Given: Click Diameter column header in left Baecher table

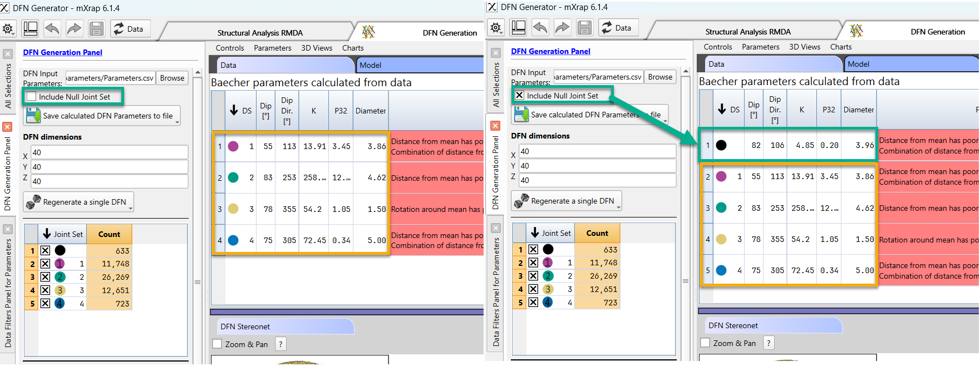Looking at the screenshot, I should [x=371, y=111].
